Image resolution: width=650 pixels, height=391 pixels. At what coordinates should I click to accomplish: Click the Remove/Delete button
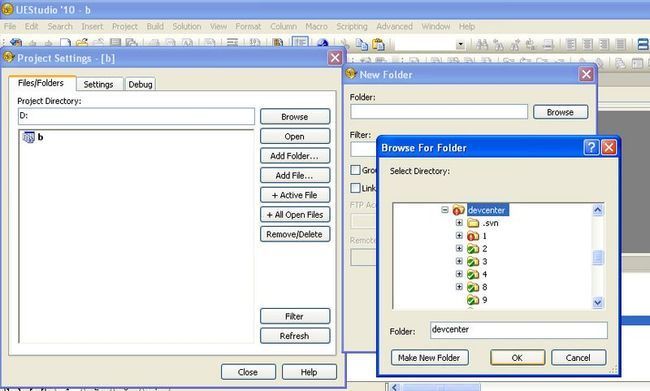click(295, 234)
